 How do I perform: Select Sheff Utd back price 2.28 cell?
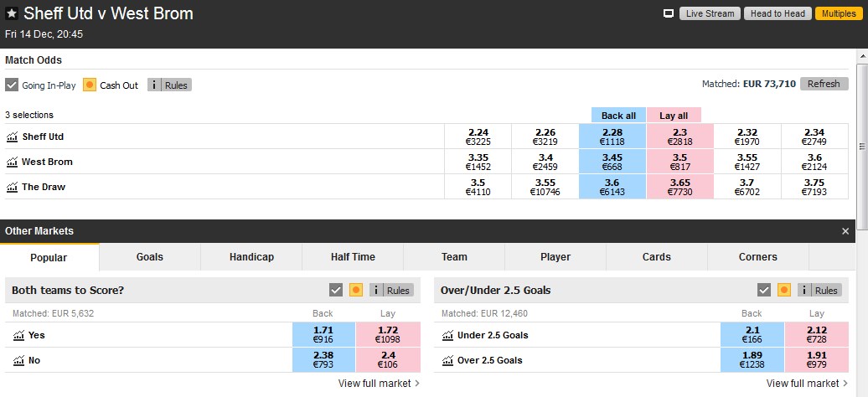pos(612,137)
